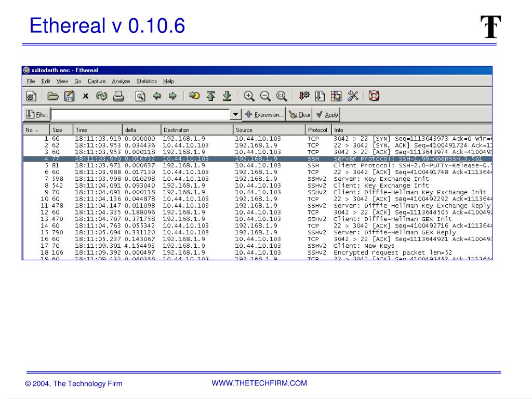Select packet 8 Client: Key Exchange Init

pyautogui.click(x=258, y=185)
